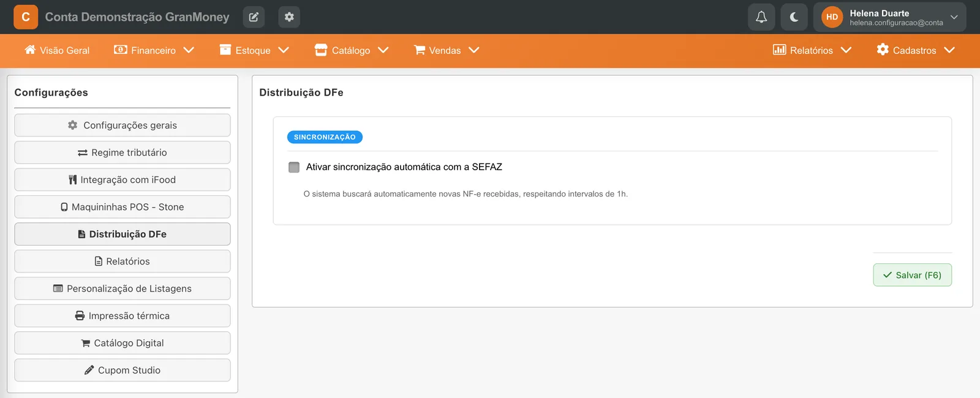Open Maquininhas POS - Stone settings
The width and height of the screenshot is (980, 398).
tap(123, 207)
